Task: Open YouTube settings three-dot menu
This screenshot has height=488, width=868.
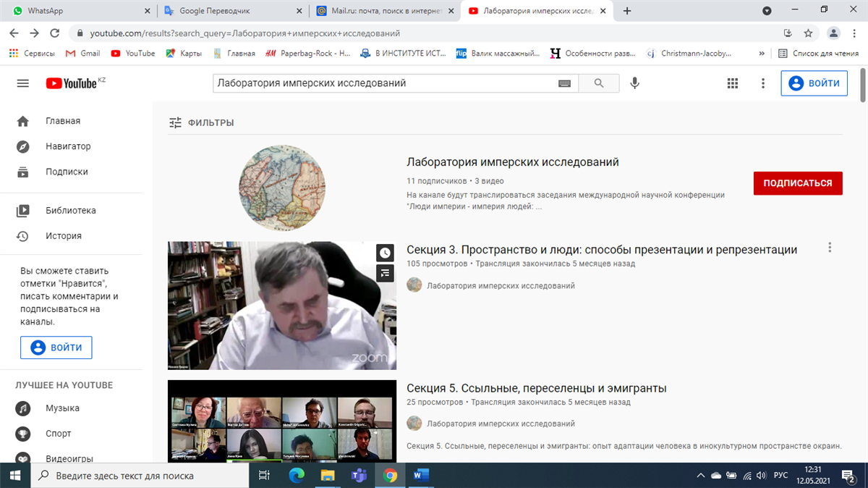Action: (x=762, y=83)
